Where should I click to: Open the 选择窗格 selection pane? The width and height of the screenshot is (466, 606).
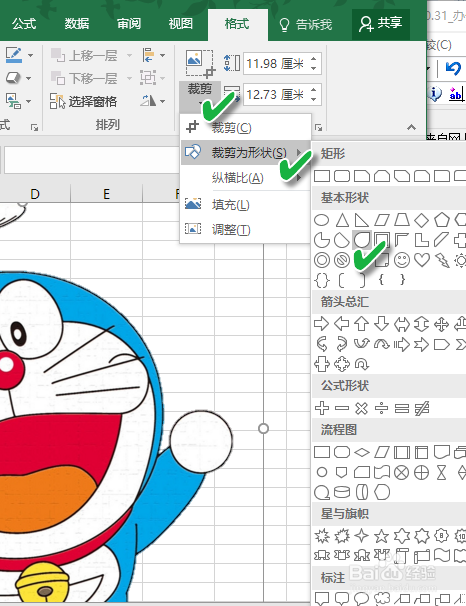point(83,101)
